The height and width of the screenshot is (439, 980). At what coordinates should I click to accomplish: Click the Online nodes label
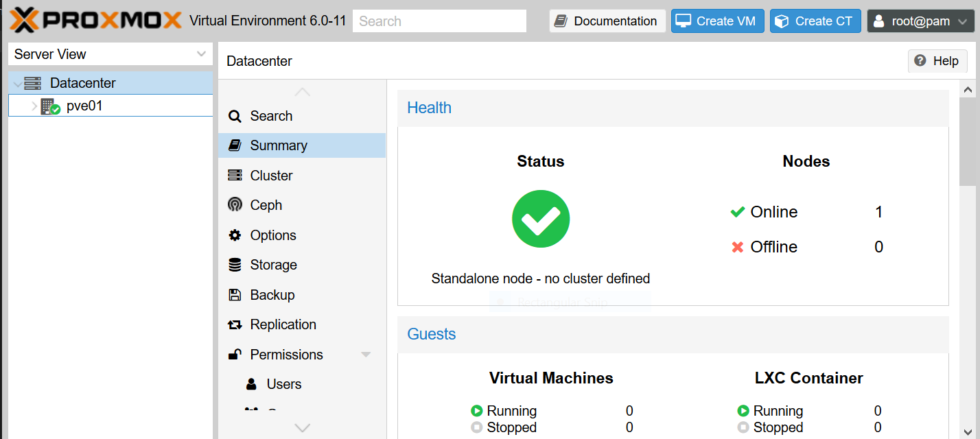click(x=774, y=212)
